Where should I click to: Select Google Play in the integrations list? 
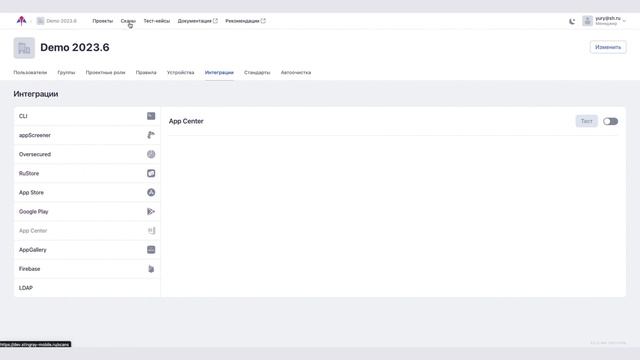click(x=87, y=211)
